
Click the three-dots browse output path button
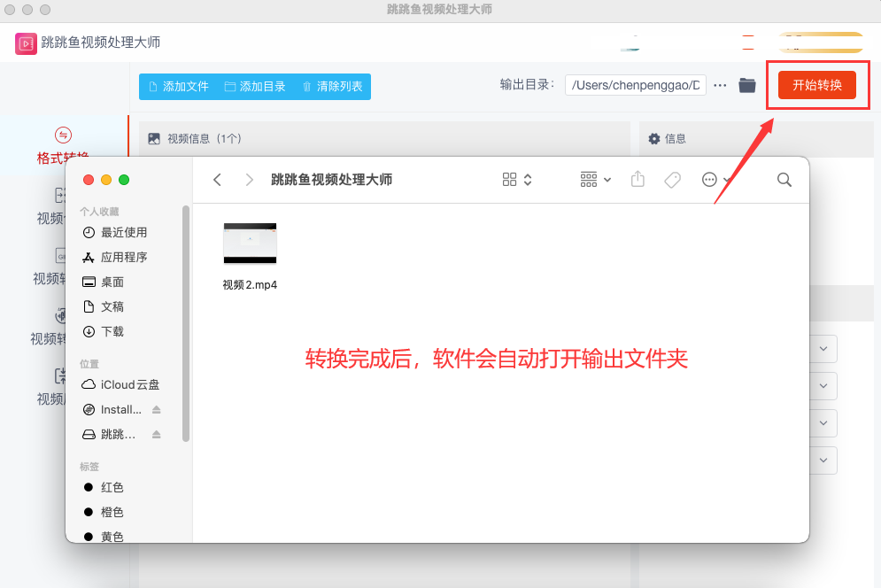click(720, 85)
